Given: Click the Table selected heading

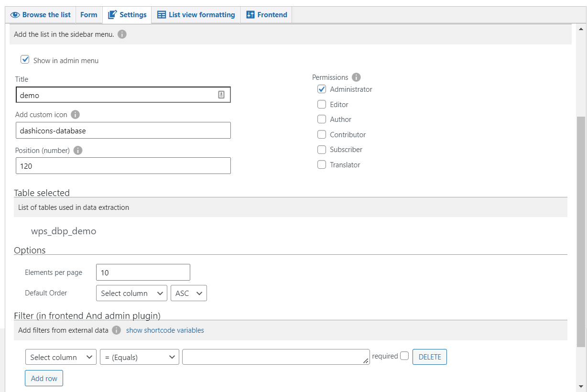Looking at the screenshot, I should pyautogui.click(x=42, y=193).
